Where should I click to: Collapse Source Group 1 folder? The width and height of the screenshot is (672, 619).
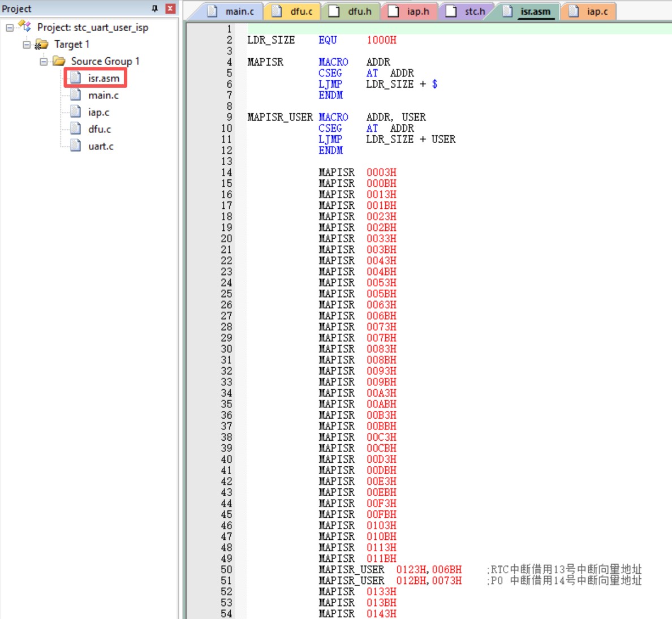pos(44,61)
